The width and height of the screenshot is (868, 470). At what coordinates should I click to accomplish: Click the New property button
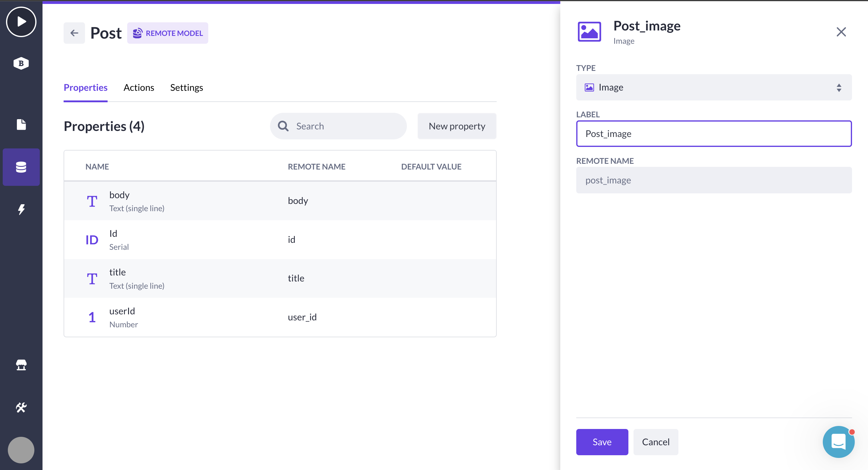457,126
